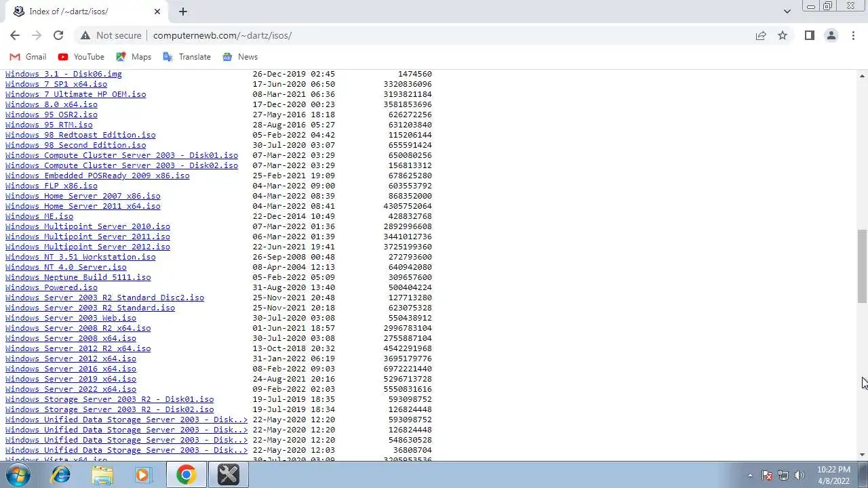Open Windows Server 2019 x64.iso link
Viewport: 868px width, 488px height.
tap(71, 379)
